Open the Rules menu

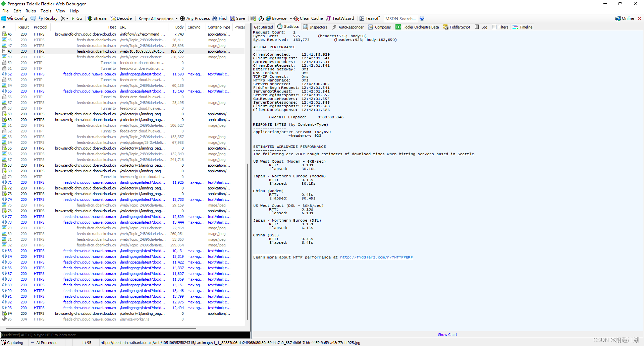tap(31, 11)
